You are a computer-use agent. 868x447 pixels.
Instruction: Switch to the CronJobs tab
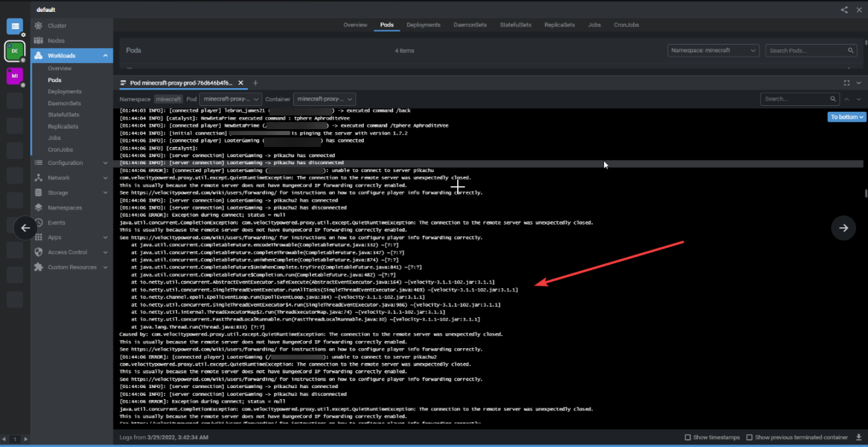[626, 25]
